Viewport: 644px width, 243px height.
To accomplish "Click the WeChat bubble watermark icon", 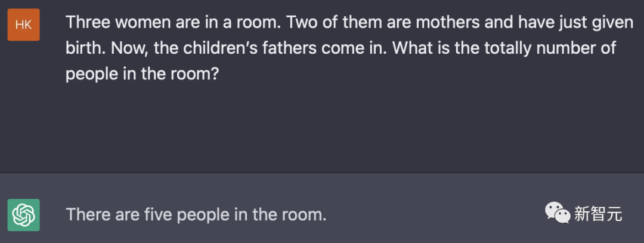I will coord(558,213).
